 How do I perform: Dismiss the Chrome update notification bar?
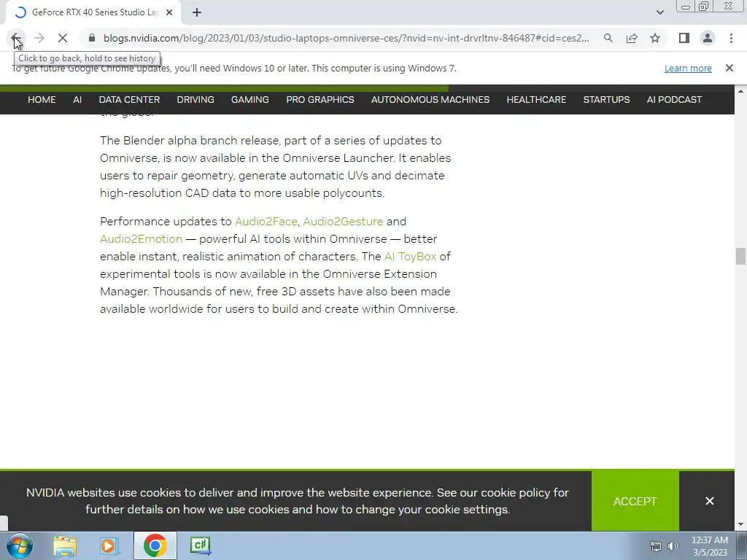coord(729,68)
